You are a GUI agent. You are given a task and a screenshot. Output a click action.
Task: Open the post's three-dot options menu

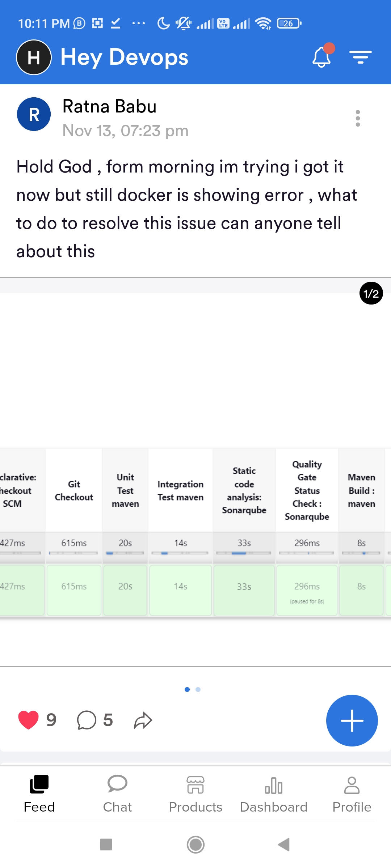(358, 118)
